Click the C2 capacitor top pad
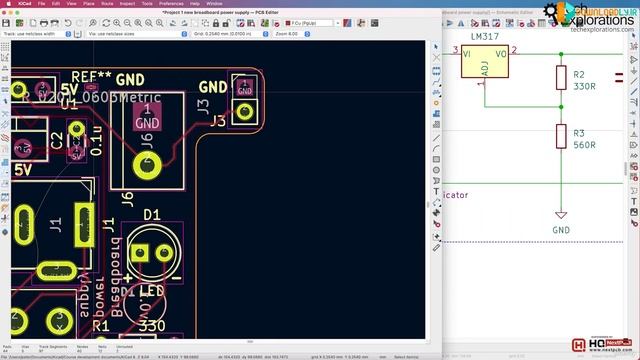The image size is (640, 360). click(x=76, y=129)
